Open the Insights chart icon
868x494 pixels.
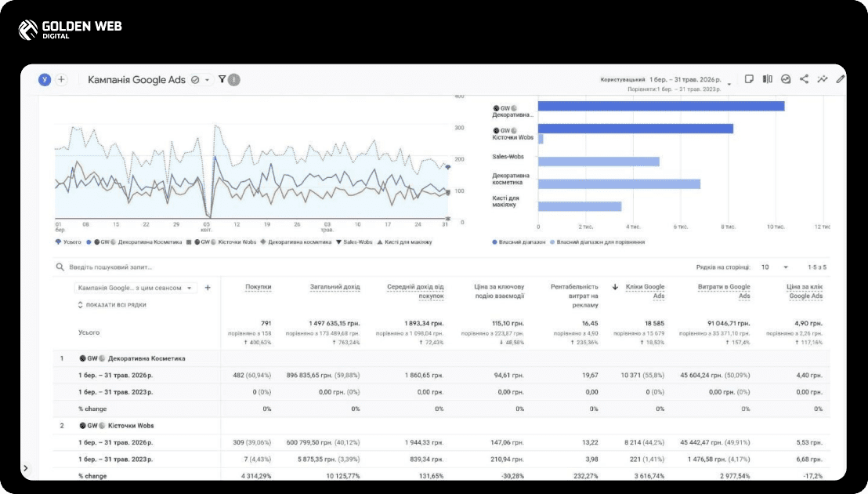point(786,79)
